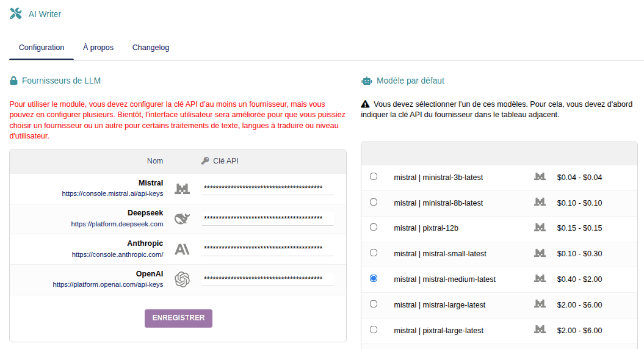Select the ministral-3b-latest radio button
Screen dimensions: 644x349
[x=374, y=176]
